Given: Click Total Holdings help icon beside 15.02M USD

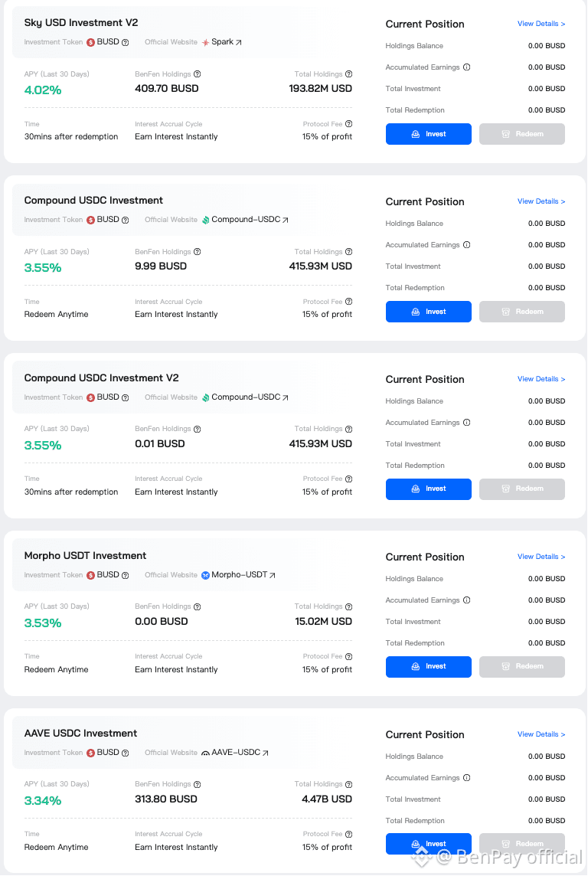Looking at the screenshot, I should [349, 606].
